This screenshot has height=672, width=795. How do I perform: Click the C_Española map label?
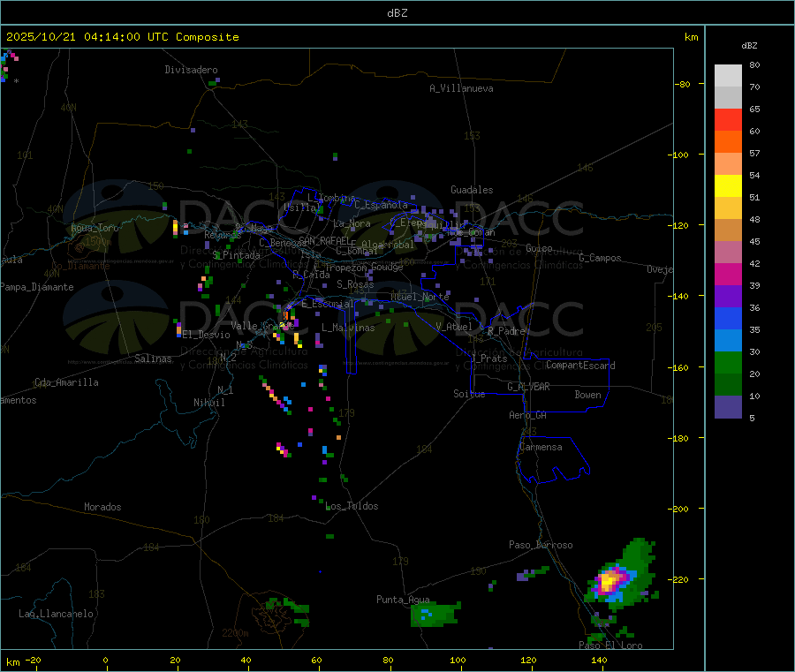381,205
